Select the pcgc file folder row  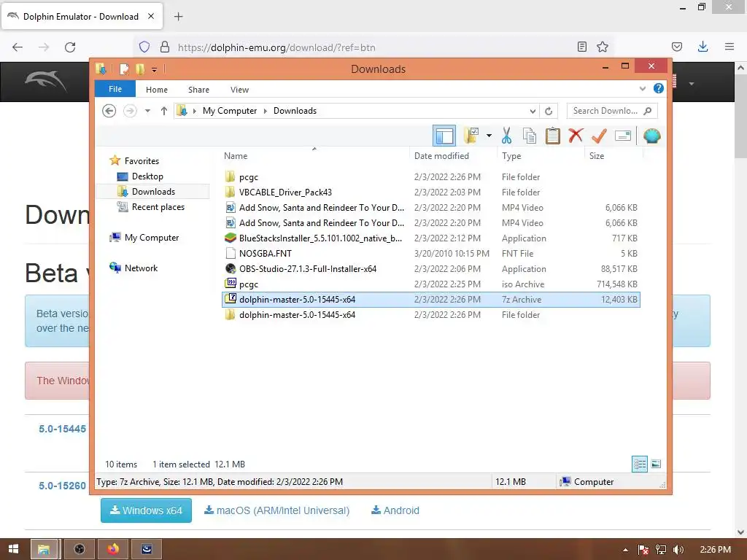(x=430, y=177)
